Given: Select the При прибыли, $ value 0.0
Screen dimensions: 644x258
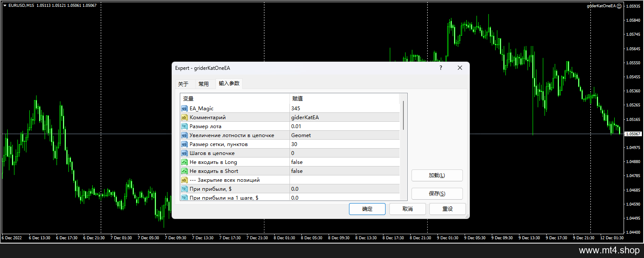Looking at the screenshot, I should (295, 189).
